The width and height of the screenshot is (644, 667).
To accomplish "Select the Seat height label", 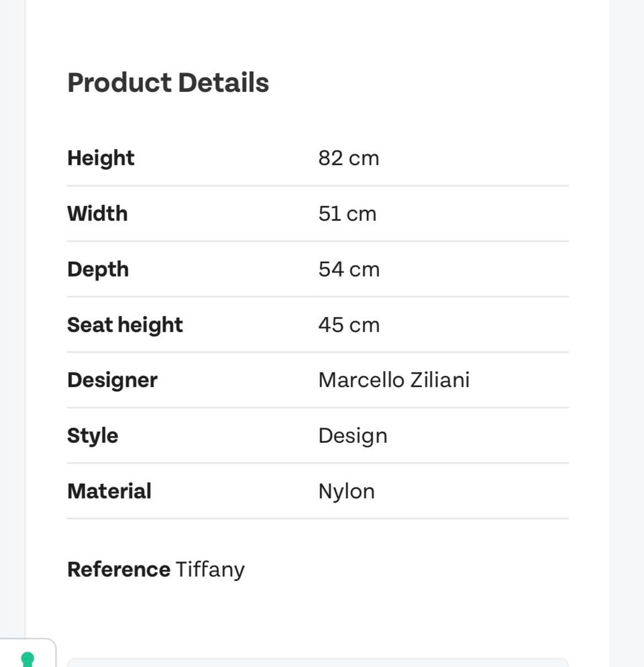I will 125,325.
